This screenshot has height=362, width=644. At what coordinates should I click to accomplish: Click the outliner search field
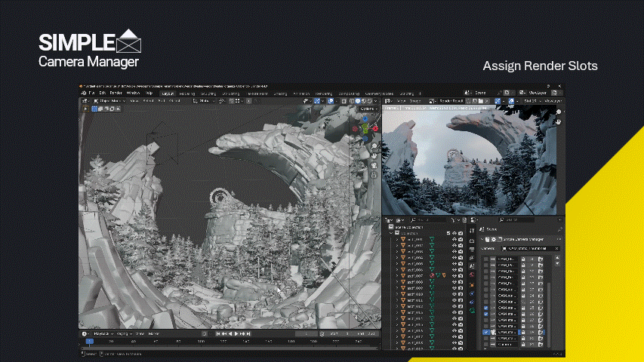428,220
